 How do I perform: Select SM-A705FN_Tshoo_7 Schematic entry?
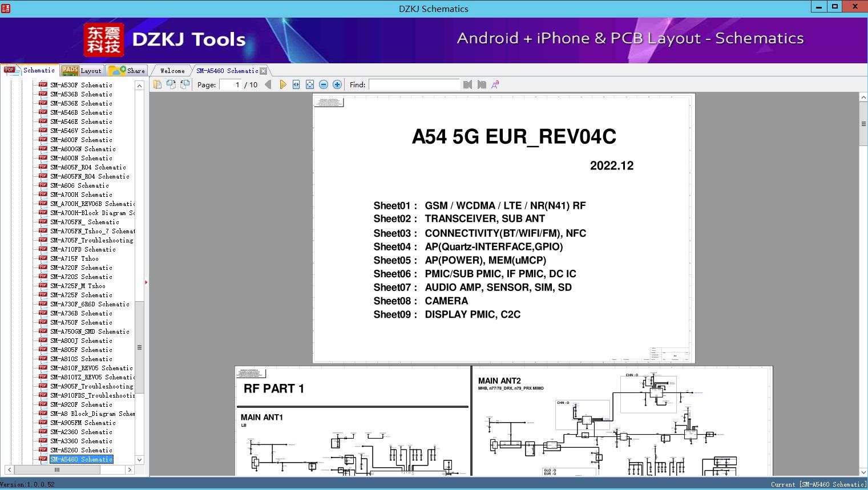click(x=92, y=231)
